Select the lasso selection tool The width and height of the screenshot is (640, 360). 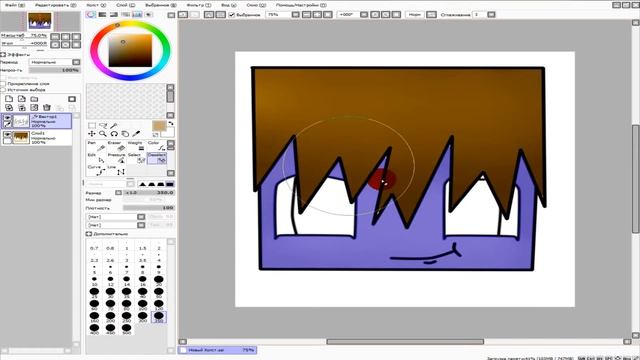[103, 126]
